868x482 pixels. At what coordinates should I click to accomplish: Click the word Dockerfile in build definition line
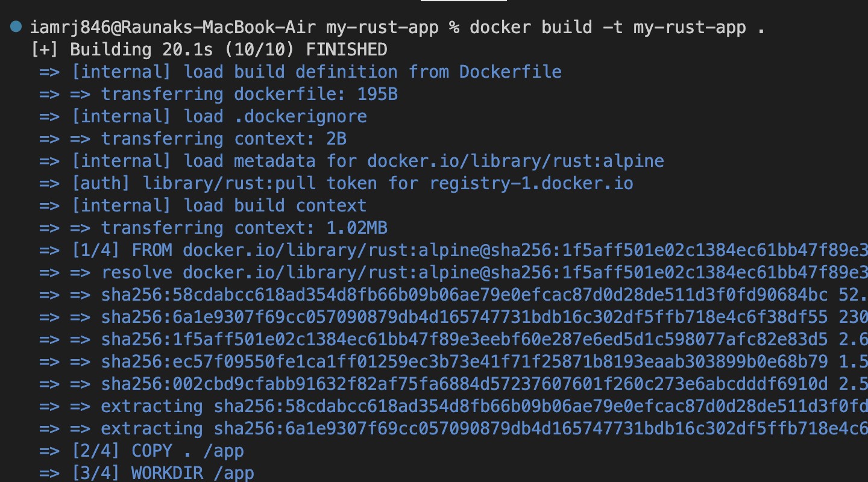coord(510,72)
